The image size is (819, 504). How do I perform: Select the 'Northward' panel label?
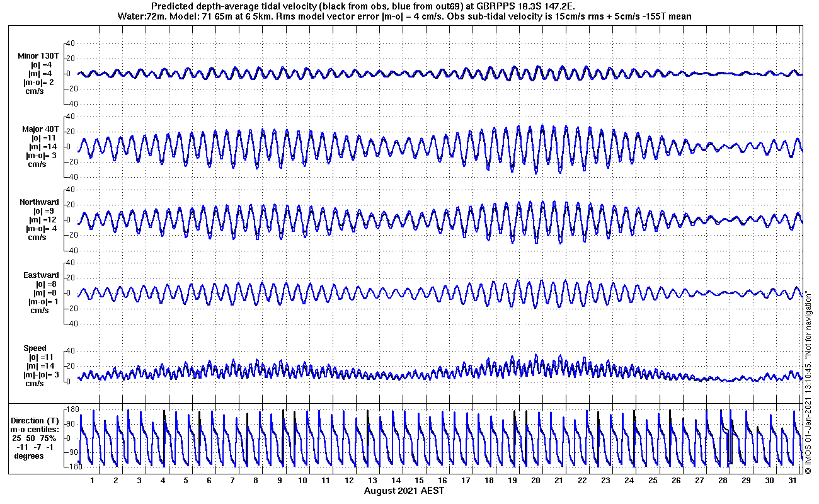pos(39,202)
